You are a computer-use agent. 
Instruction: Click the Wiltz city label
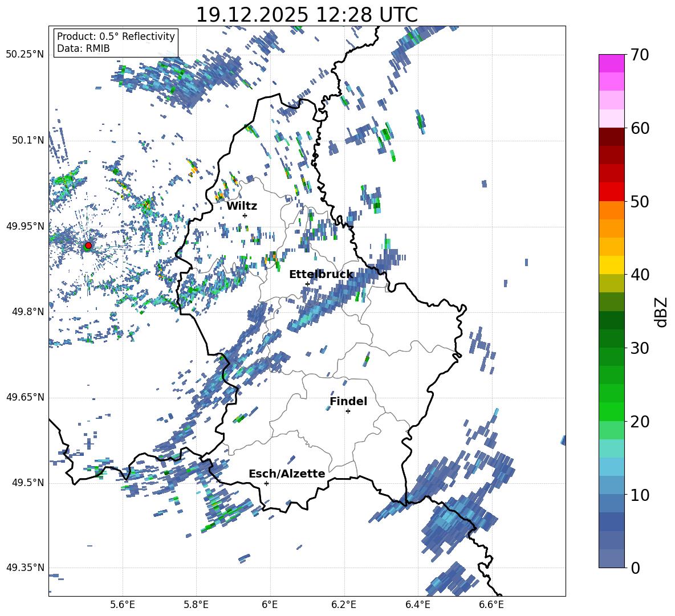(242, 206)
